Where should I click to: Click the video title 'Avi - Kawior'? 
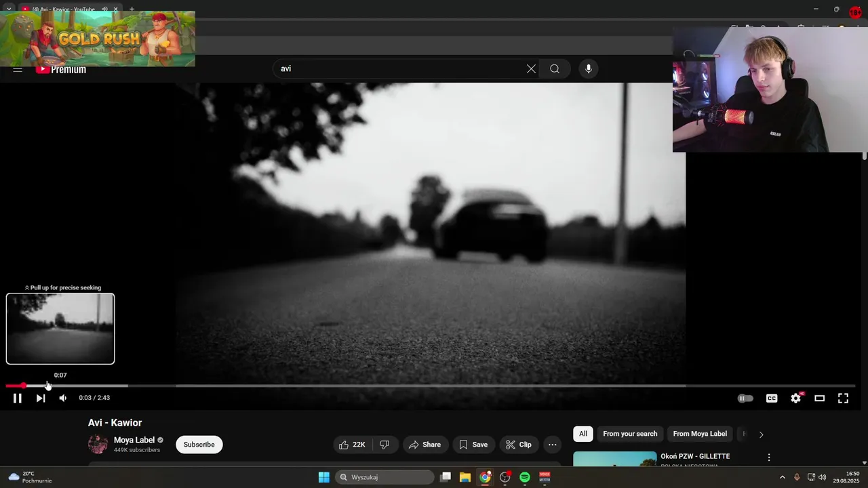[115, 423]
